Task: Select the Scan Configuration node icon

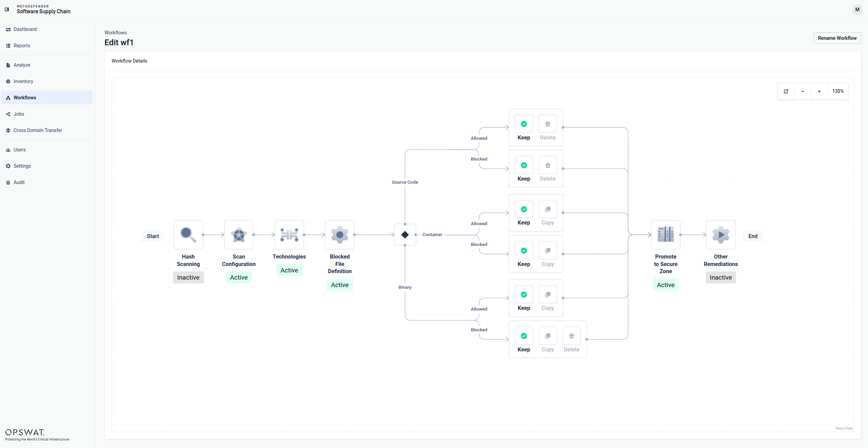Action: [239, 235]
